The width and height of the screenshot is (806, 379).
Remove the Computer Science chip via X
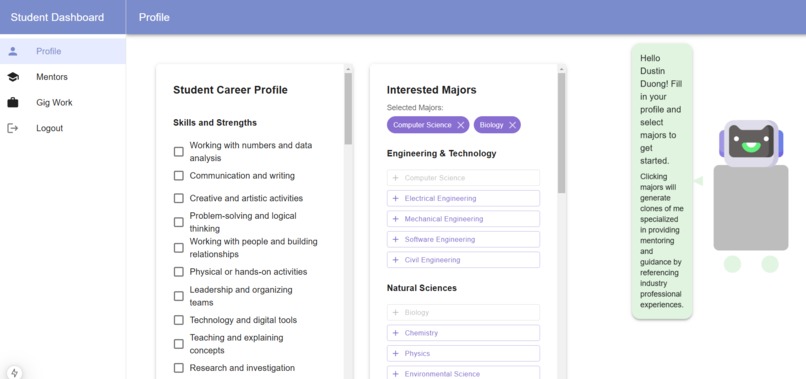(461, 125)
